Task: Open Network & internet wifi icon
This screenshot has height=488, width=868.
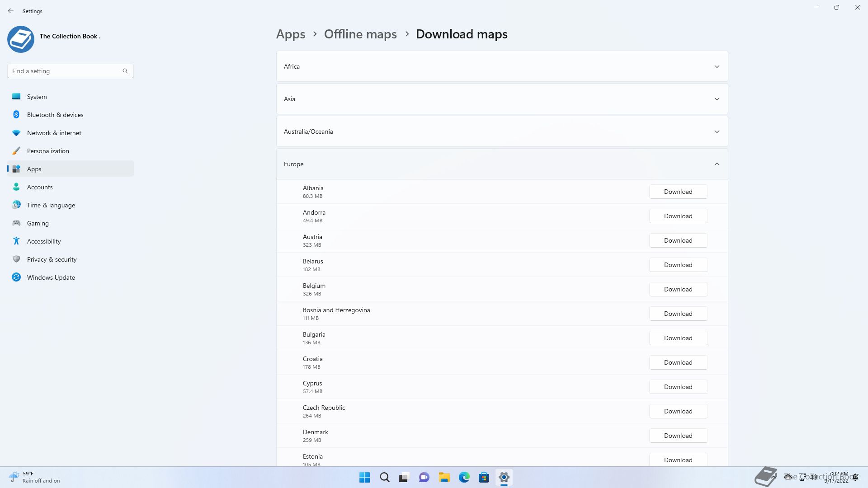Action: pos(16,133)
